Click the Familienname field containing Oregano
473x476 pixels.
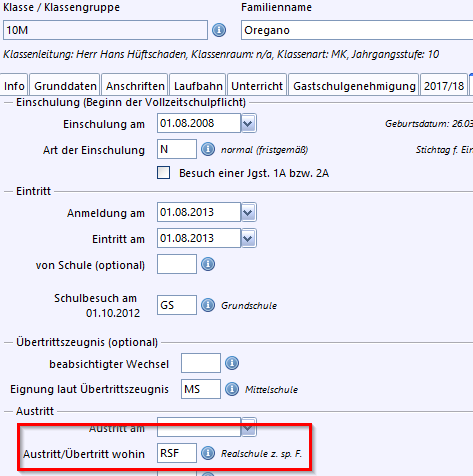(x=357, y=30)
